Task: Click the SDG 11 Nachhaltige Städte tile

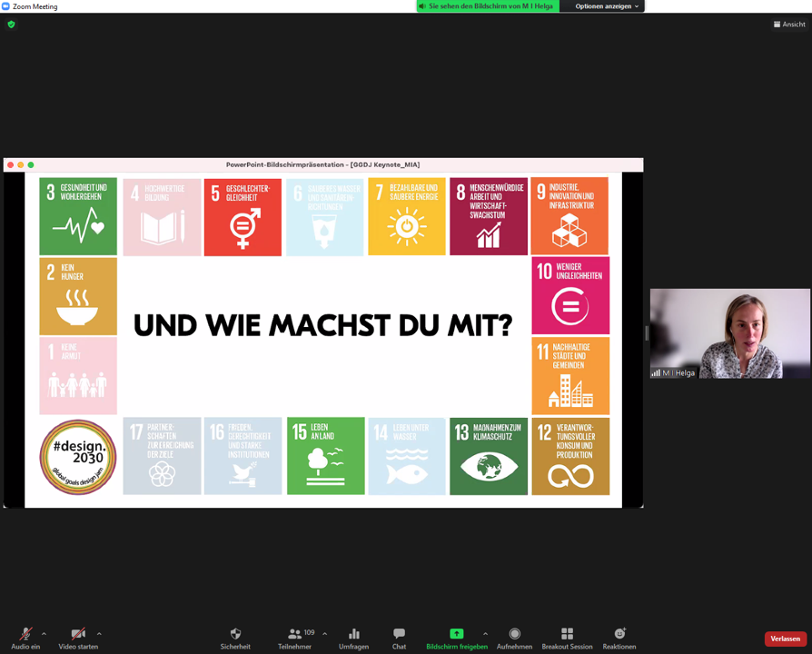Action: click(x=570, y=376)
